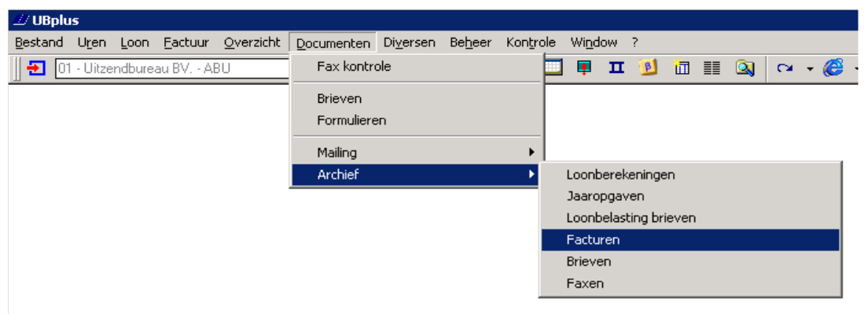Open the Beheer menu

[470, 42]
